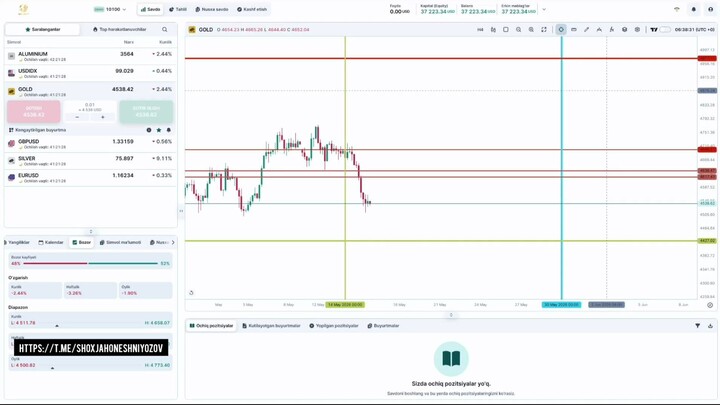Open the Nusxa savdo tab

pos(212,9)
